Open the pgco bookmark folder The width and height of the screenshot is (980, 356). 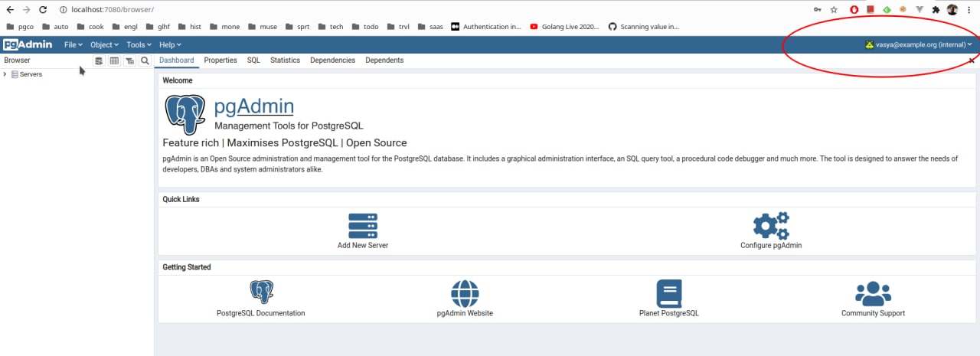pos(21,27)
